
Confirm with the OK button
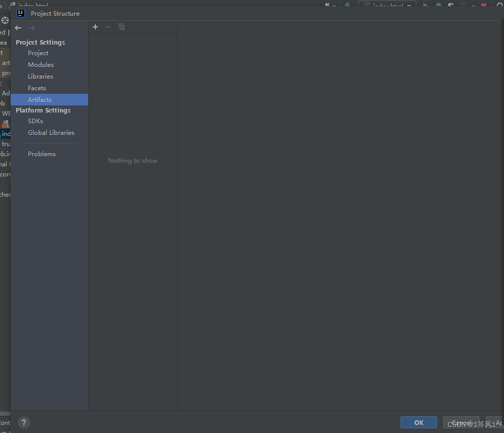(x=418, y=423)
